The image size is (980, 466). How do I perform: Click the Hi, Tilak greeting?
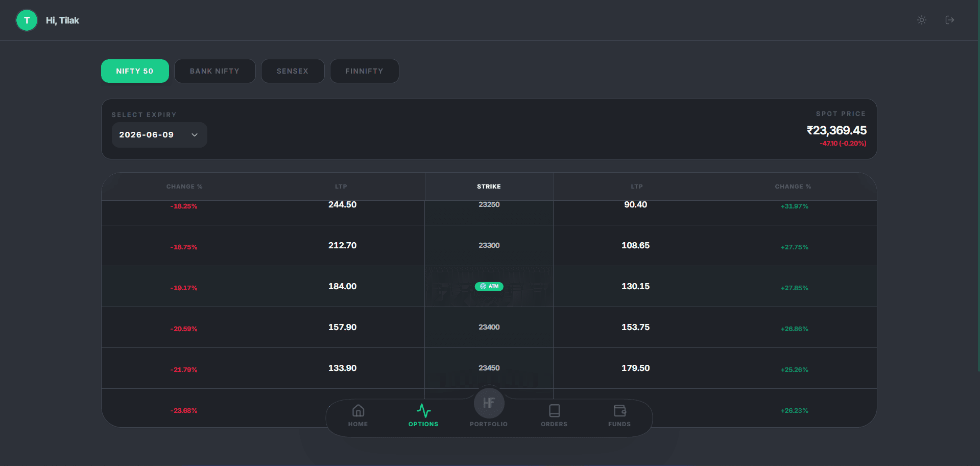(x=62, y=20)
